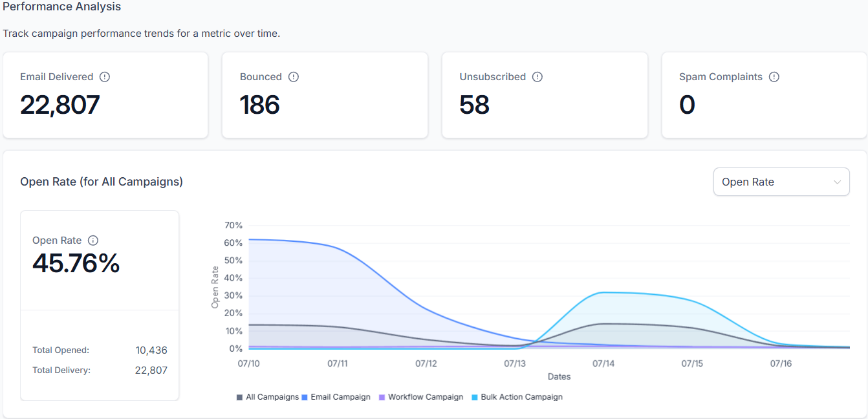The image size is (868, 419).
Task: Click info icon beside Open Rate card label
Action: 93,240
